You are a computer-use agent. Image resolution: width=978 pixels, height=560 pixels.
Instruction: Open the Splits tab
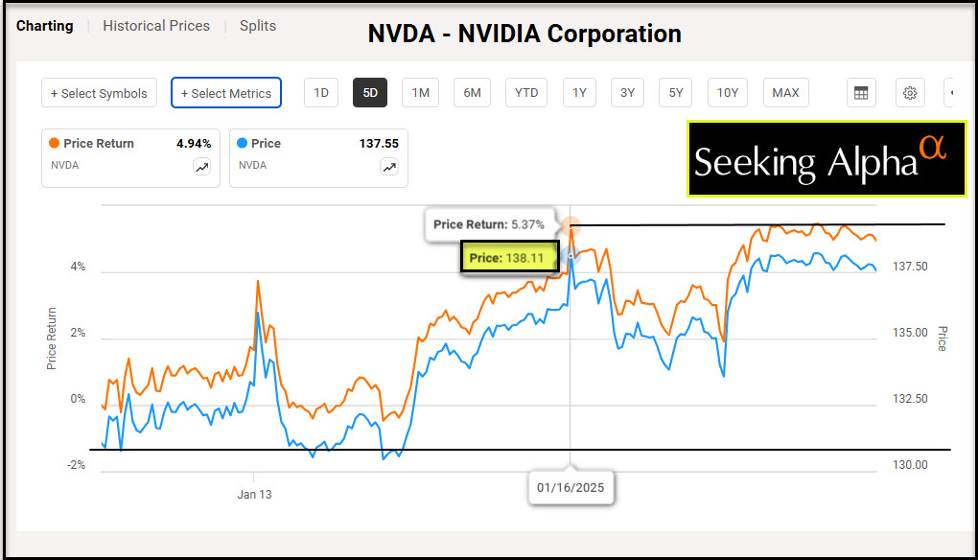pos(258,26)
